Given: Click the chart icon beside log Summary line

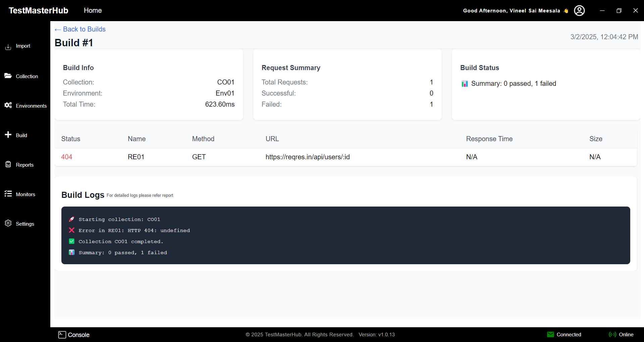Looking at the screenshot, I should [x=71, y=252].
